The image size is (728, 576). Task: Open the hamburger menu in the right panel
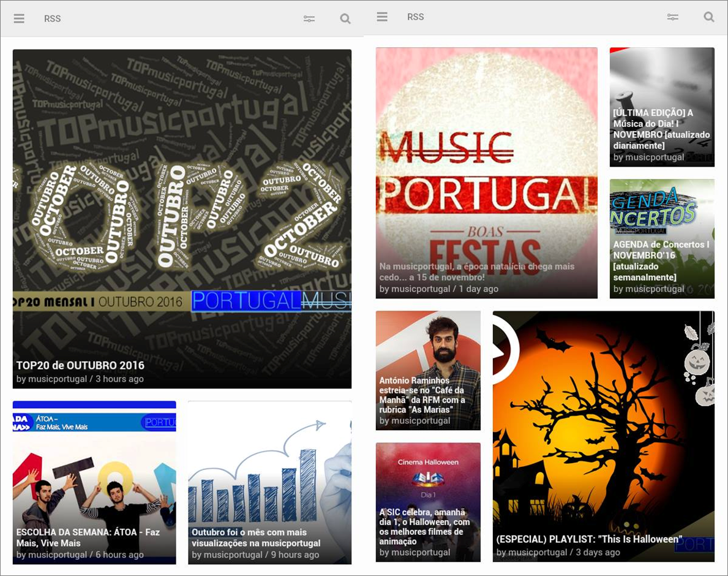pos(382,17)
